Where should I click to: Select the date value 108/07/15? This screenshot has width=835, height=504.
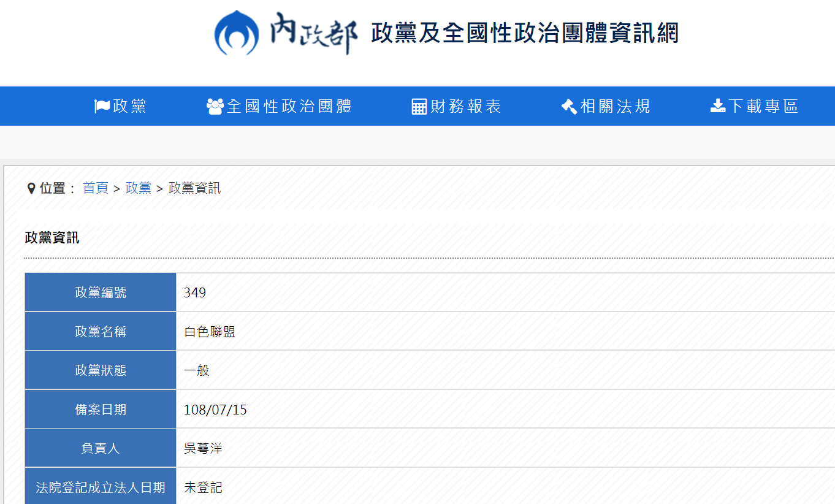[215, 410]
